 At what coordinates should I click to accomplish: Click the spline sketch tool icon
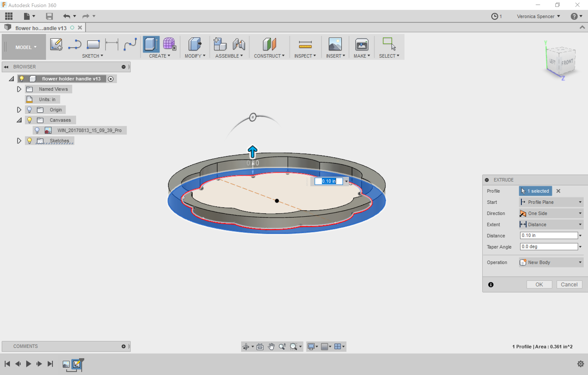(130, 44)
